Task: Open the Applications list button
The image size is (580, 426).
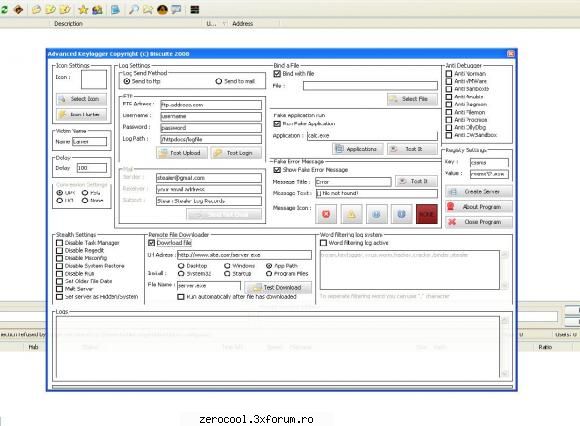Action: click(358, 149)
